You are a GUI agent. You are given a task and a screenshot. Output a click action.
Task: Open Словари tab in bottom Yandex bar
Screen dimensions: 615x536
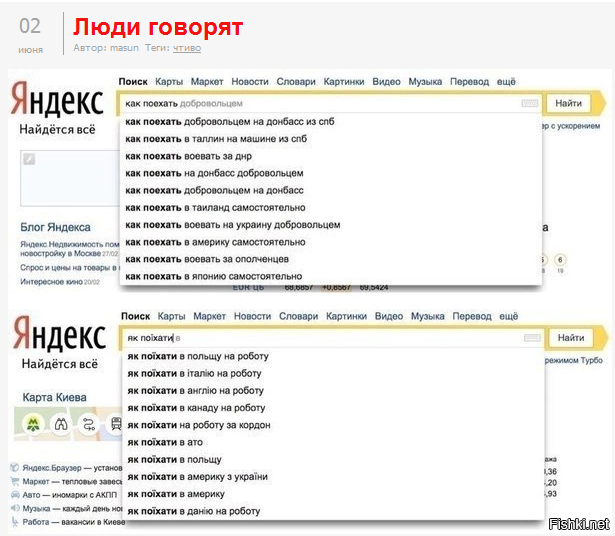click(x=298, y=316)
